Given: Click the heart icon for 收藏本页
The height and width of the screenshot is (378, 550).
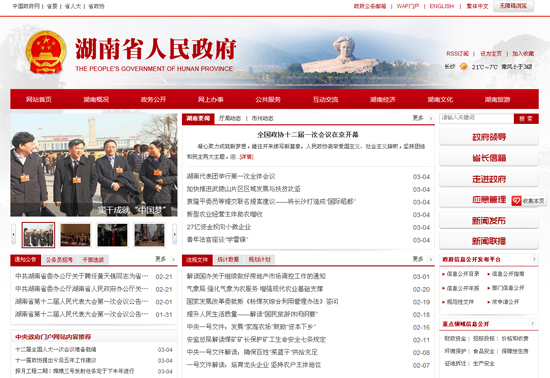Looking at the screenshot, I should pos(516,201).
